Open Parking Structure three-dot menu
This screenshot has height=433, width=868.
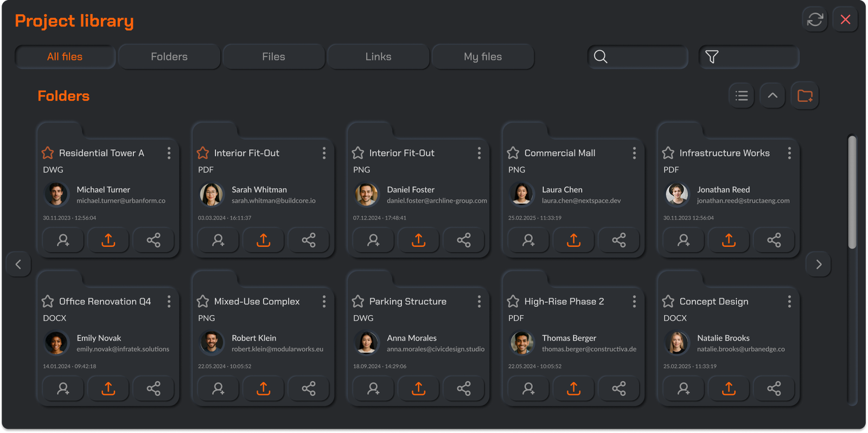tap(479, 301)
